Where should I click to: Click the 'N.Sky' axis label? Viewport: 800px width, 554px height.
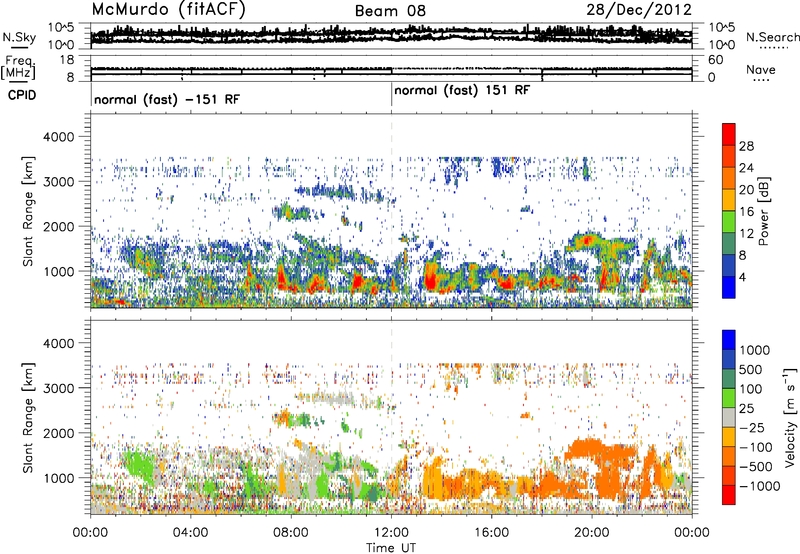point(19,37)
